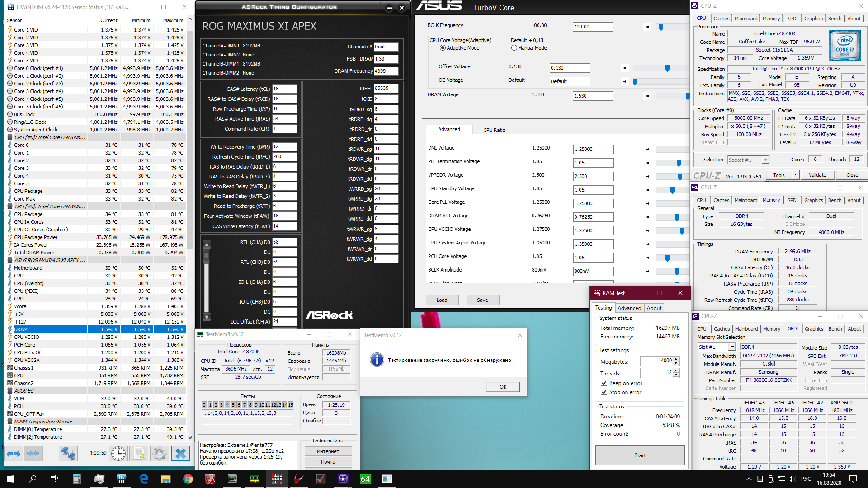Open Socket #1 selection dropdown
The image size is (868, 488).
click(765, 160)
